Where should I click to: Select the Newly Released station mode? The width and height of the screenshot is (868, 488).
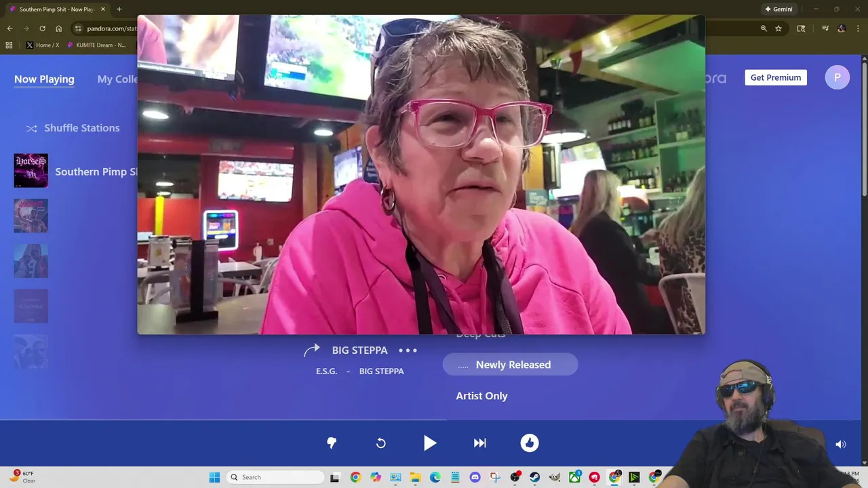[510, 365]
